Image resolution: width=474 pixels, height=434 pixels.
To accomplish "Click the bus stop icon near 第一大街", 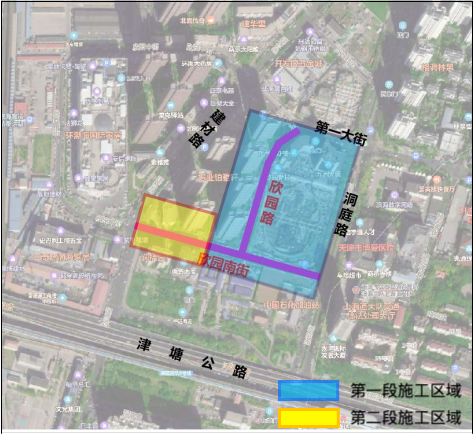I will [x=371, y=130].
